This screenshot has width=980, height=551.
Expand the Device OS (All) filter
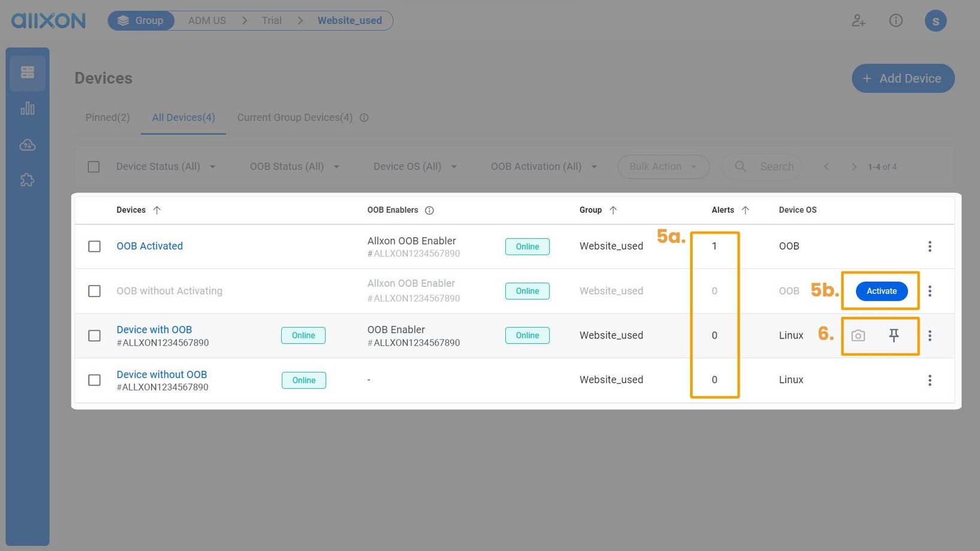click(415, 166)
